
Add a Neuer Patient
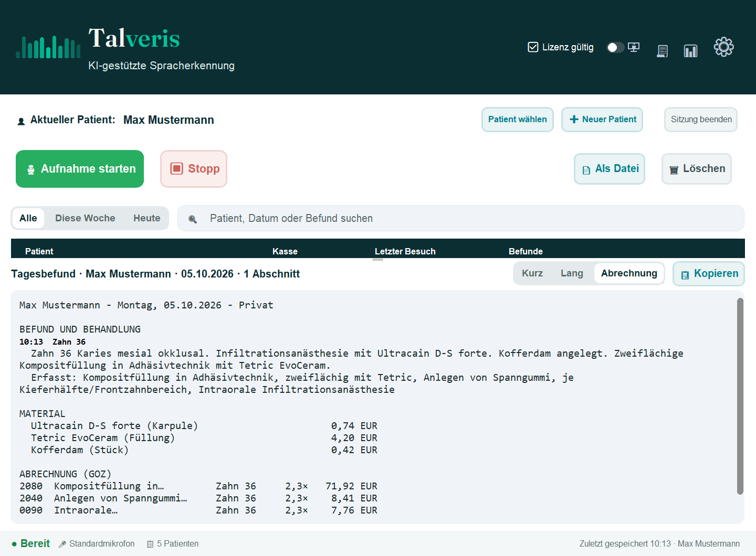(x=602, y=120)
